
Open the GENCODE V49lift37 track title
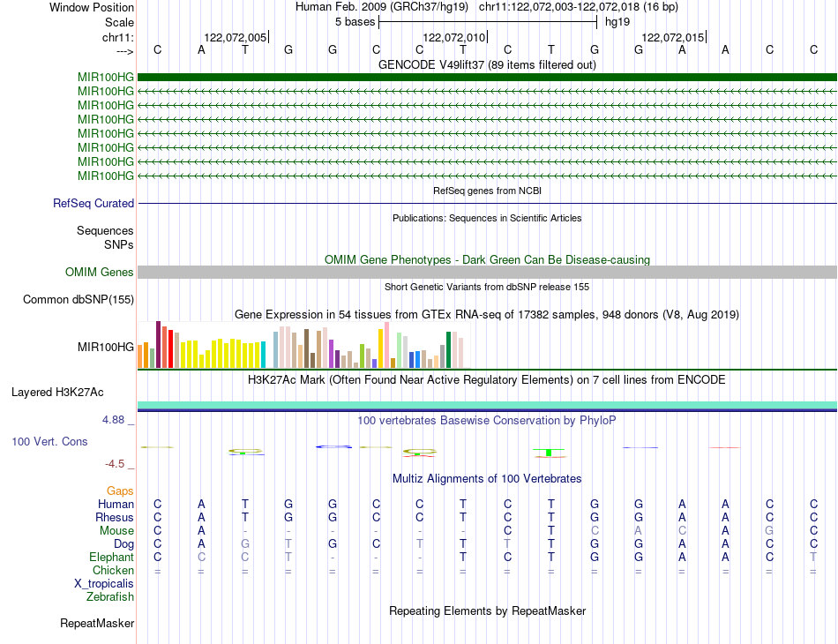tap(487, 64)
